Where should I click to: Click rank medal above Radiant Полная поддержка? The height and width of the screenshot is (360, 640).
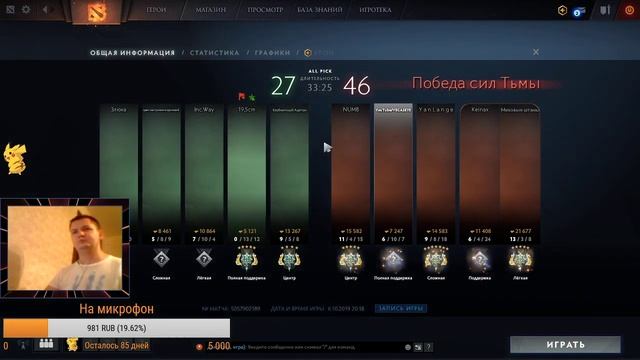(x=247, y=258)
